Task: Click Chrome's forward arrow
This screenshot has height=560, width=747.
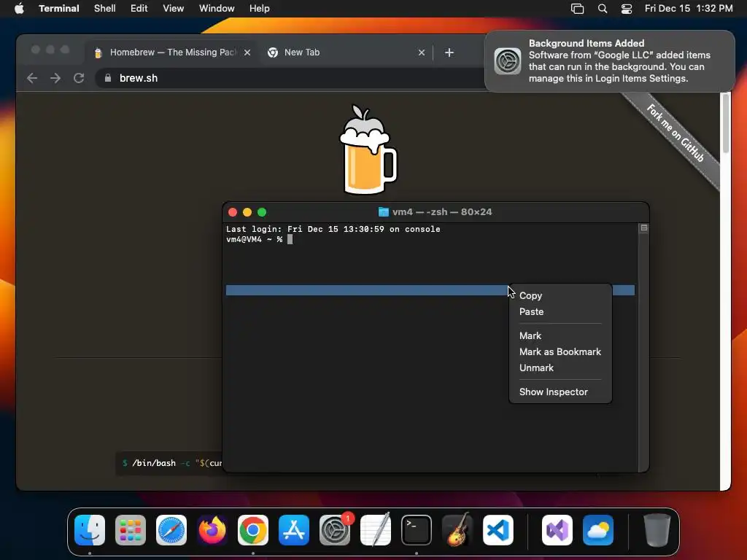Action: pyautogui.click(x=55, y=78)
